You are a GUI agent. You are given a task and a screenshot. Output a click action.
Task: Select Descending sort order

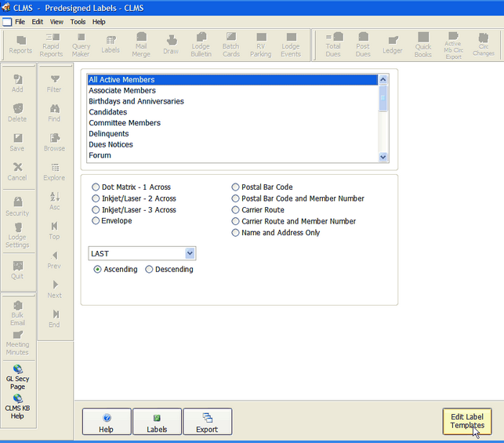150,270
